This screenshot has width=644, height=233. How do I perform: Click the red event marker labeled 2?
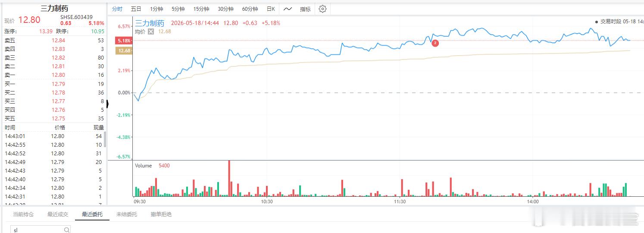tap(435, 43)
